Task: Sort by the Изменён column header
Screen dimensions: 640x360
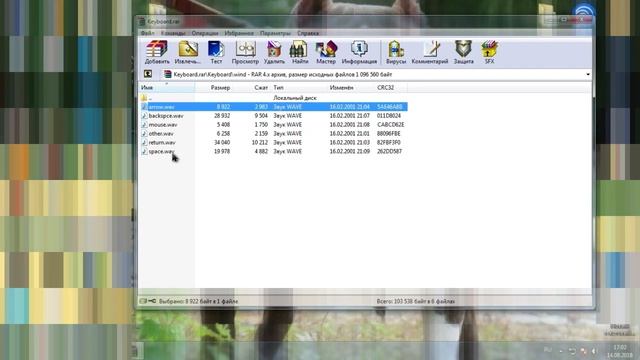Action: point(351,88)
